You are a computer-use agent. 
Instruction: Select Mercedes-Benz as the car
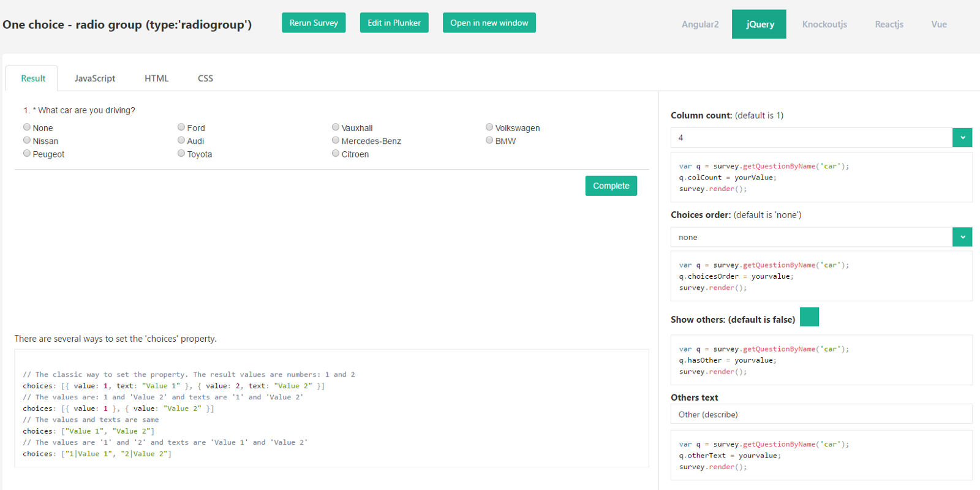pyautogui.click(x=336, y=140)
